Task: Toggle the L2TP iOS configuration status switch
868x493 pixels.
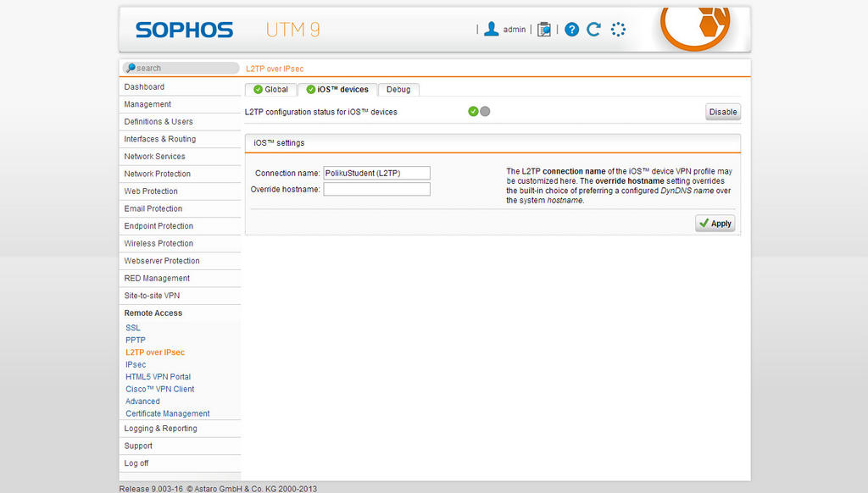Action: click(479, 112)
